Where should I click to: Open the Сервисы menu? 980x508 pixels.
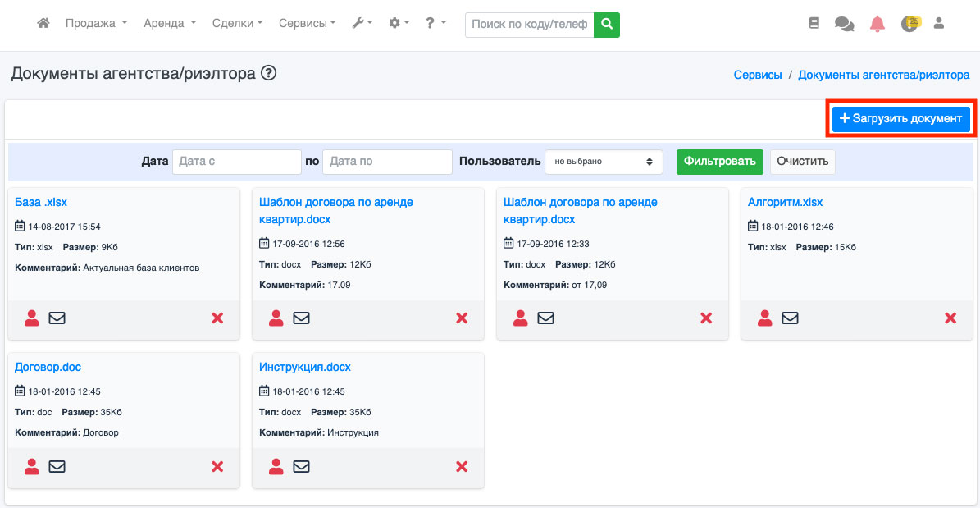[x=307, y=24]
